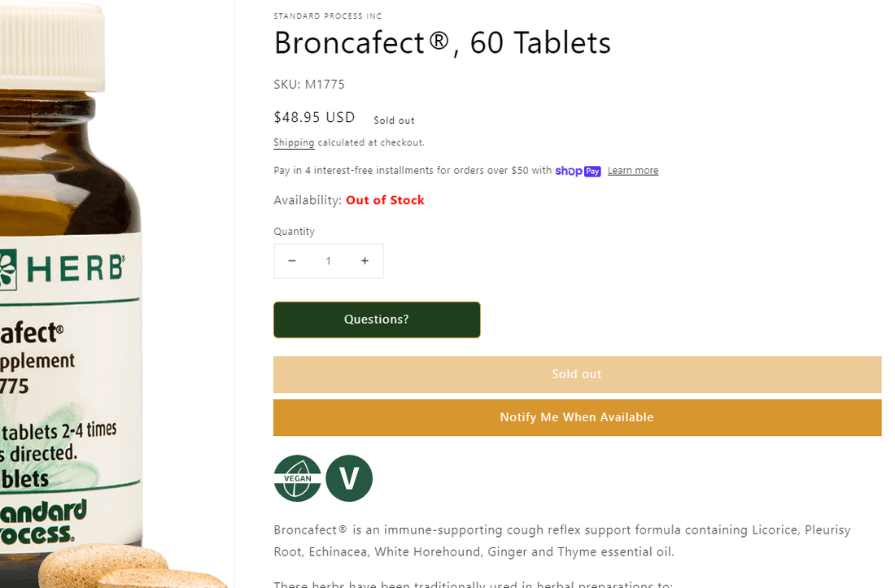Image resolution: width=895 pixels, height=588 pixels.
Task: Click the Sold out badge beside price
Action: click(394, 120)
